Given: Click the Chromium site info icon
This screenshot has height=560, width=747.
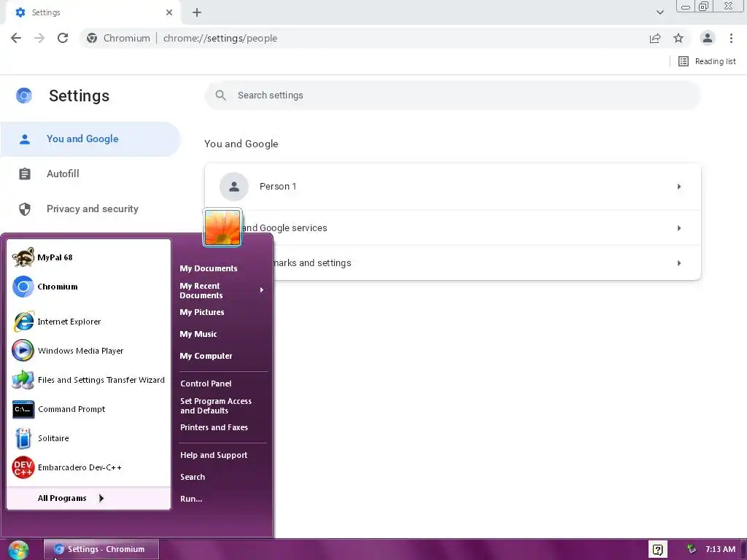Looking at the screenshot, I should click(x=92, y=38).
